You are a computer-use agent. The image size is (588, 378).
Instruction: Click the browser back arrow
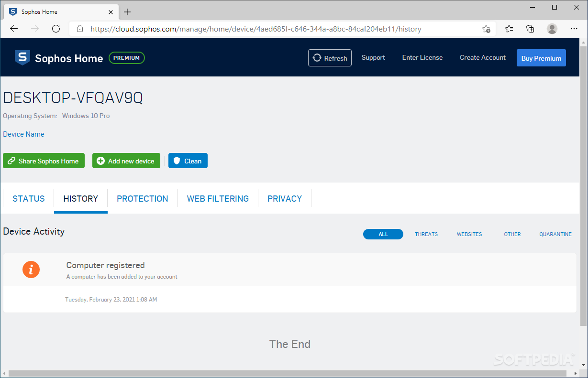13,29
